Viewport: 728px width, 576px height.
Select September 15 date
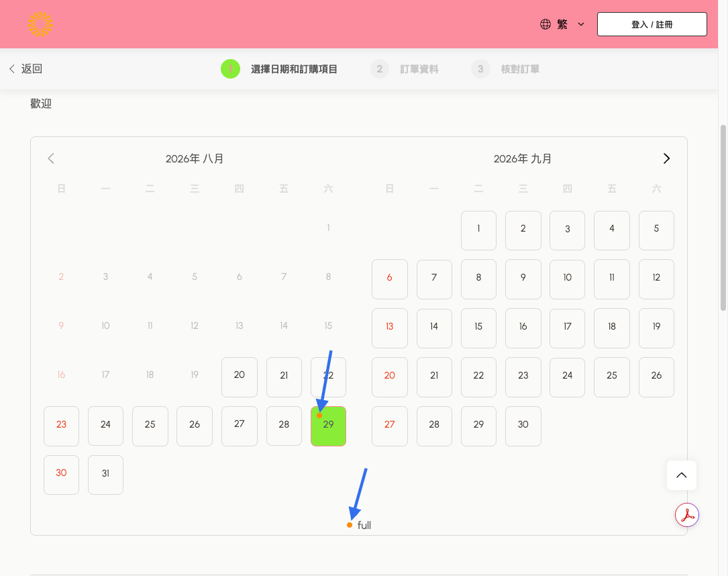(x=478, y=328)
